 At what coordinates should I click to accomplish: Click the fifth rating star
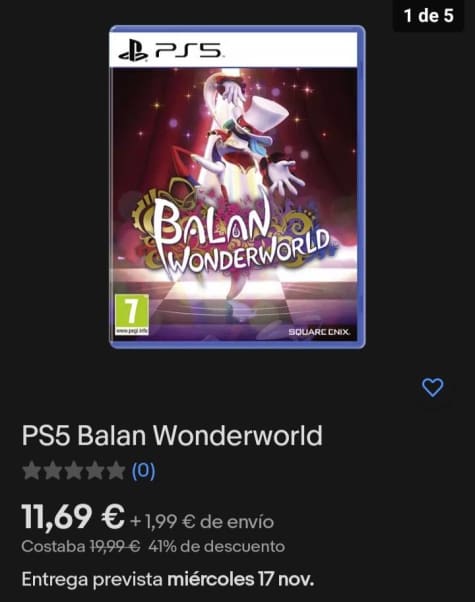coord(116,471)
